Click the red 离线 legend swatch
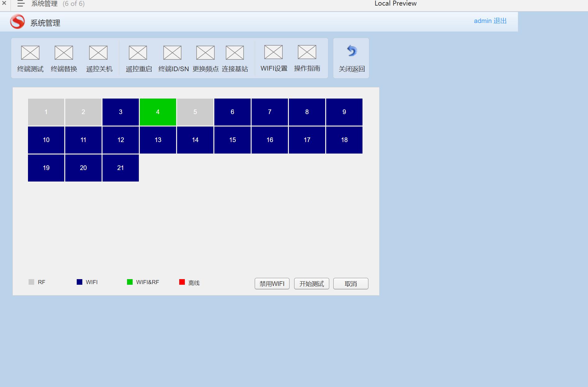Screen dimensions: 588x387 coord(182,282)
